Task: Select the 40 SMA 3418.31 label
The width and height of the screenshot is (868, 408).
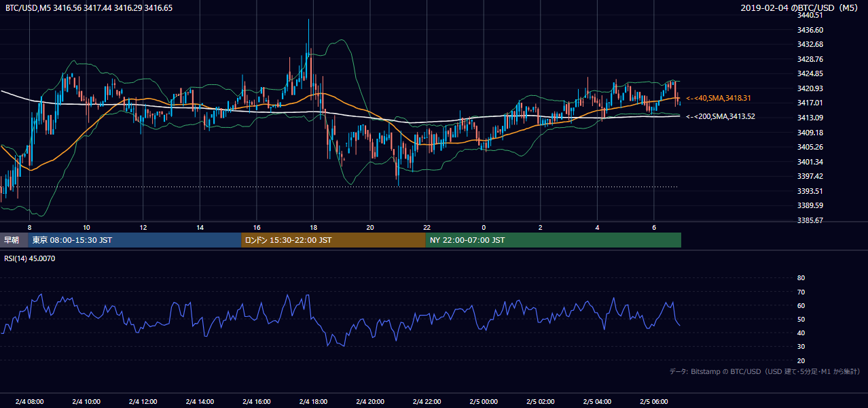Action: pyautogui.click(x=720, y=99)
